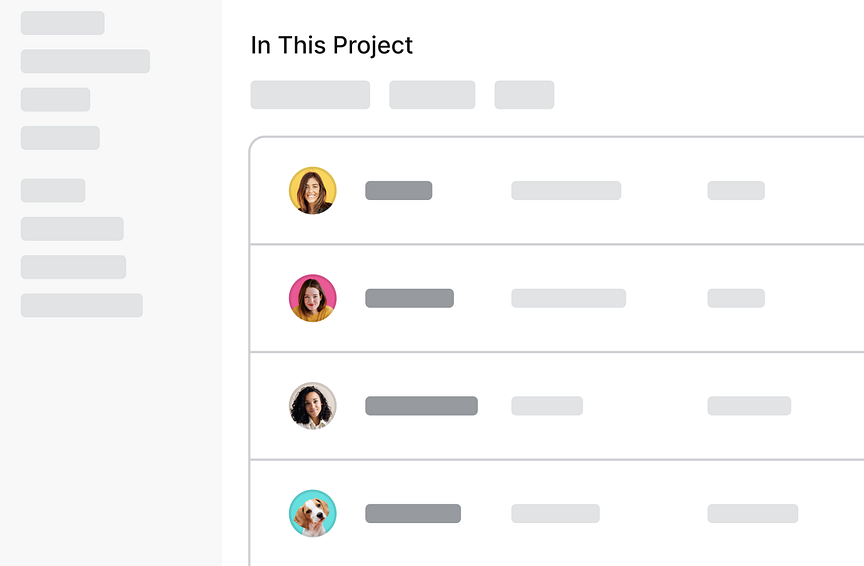Open first item of sidebar's lower group

click(x=53, y=190)
